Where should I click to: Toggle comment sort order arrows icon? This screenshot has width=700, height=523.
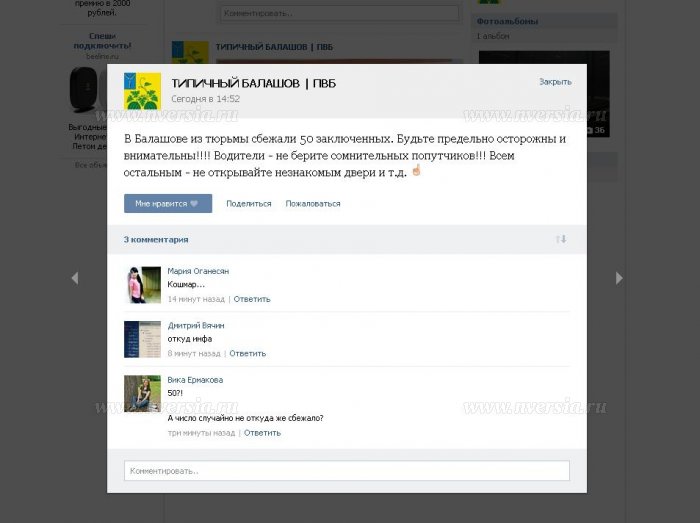click(561, 239)
